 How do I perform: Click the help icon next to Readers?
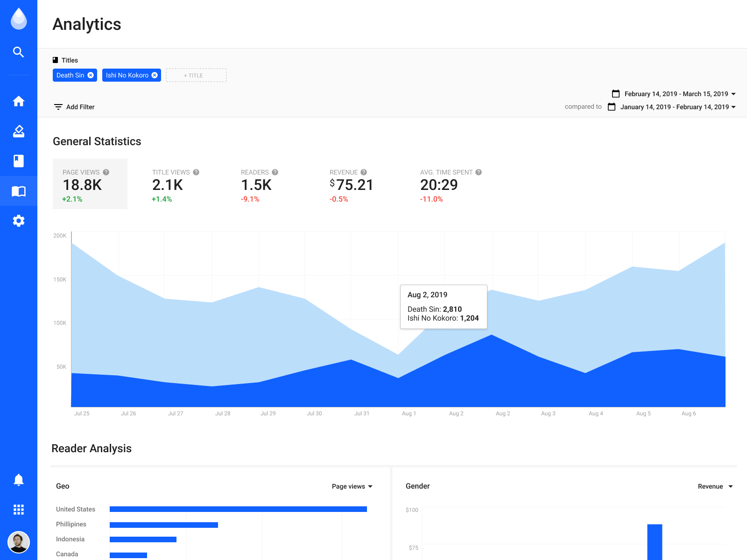click(x=275, y=172)
